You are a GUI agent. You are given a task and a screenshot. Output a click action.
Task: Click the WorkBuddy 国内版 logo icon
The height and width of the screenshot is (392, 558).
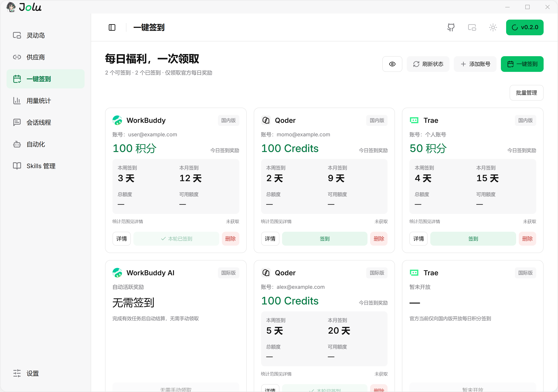(117, 120)
